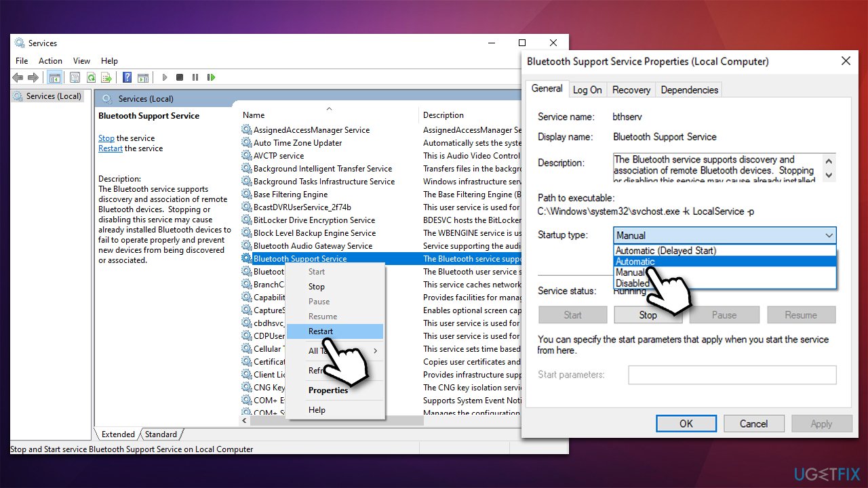This screenshot has height=488, width=868.
Task: Close the Bluetooth Support Service Properties dialog
Action: pyautogui.click(x=846, y=61)
